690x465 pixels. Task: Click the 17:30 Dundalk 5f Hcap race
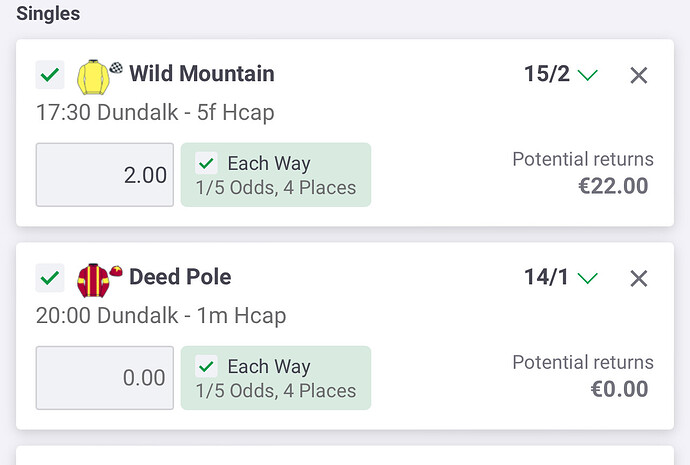(x=155, y=112)
